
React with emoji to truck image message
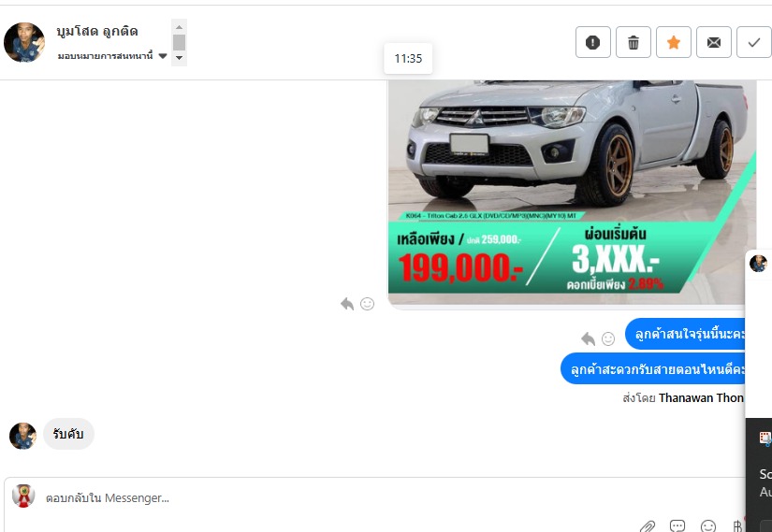click(x=368, y=304)
